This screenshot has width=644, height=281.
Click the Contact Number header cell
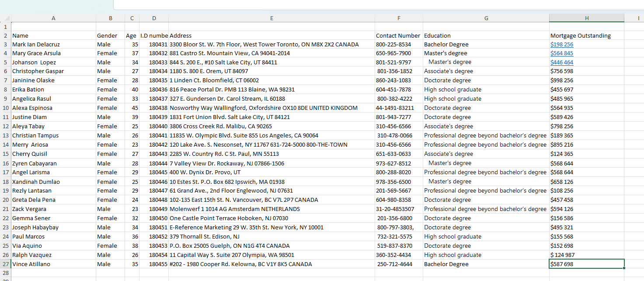tap(399, 35)
